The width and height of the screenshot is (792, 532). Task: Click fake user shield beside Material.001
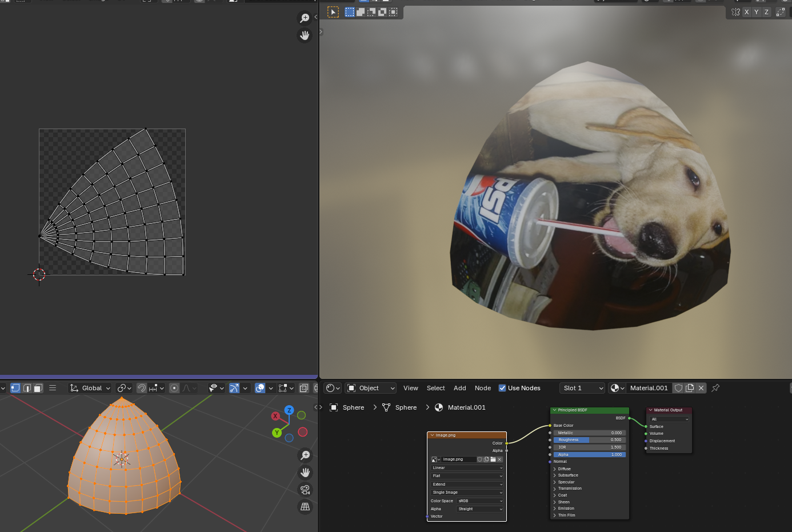coord(678,388)
